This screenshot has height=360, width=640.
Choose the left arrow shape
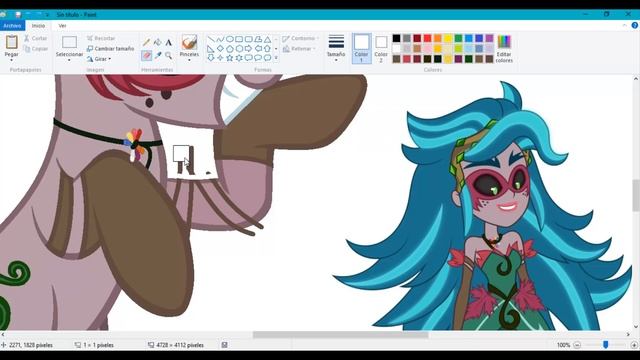pyautogui.click(x=258, y=49)
